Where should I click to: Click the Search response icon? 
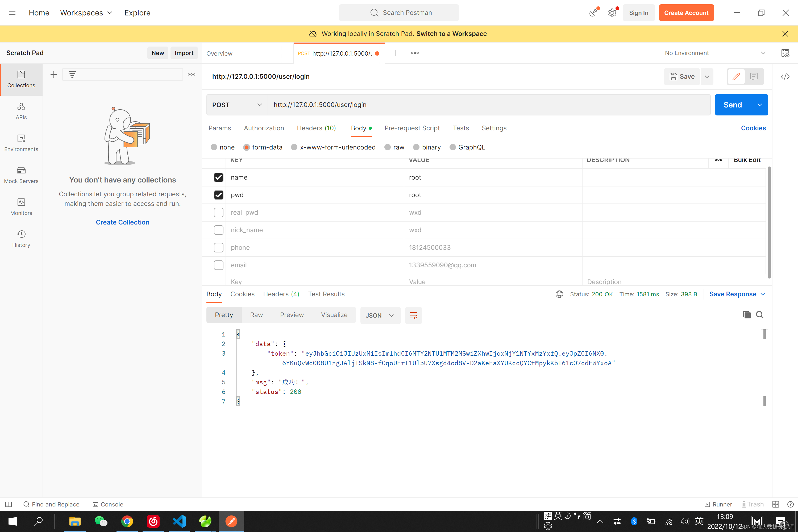[760, 315]
